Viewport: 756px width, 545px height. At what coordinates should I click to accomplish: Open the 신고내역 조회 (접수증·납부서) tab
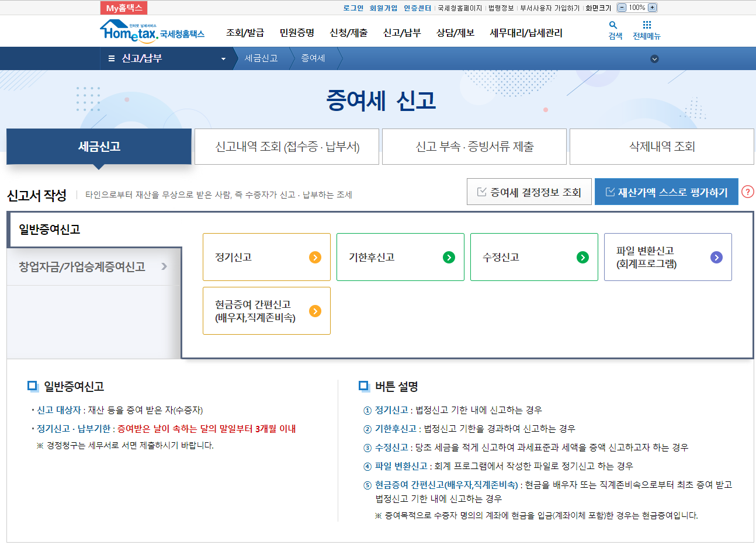(286, 146)
